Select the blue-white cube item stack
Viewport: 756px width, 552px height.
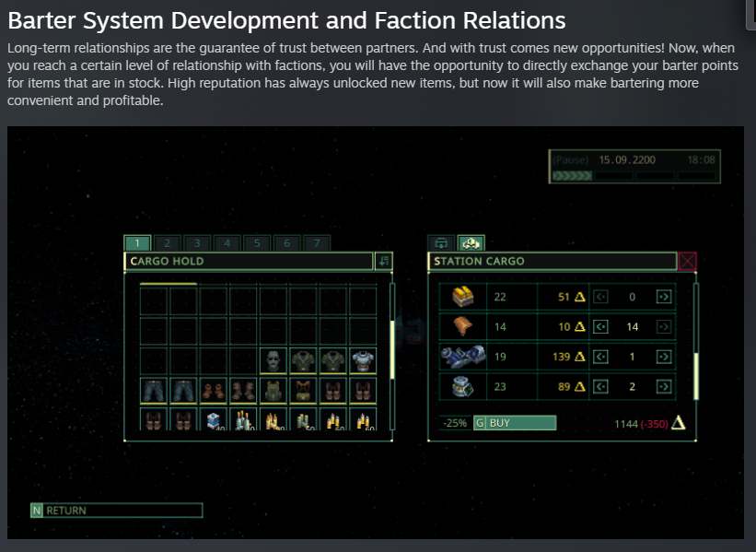click(x=214, y=418)
